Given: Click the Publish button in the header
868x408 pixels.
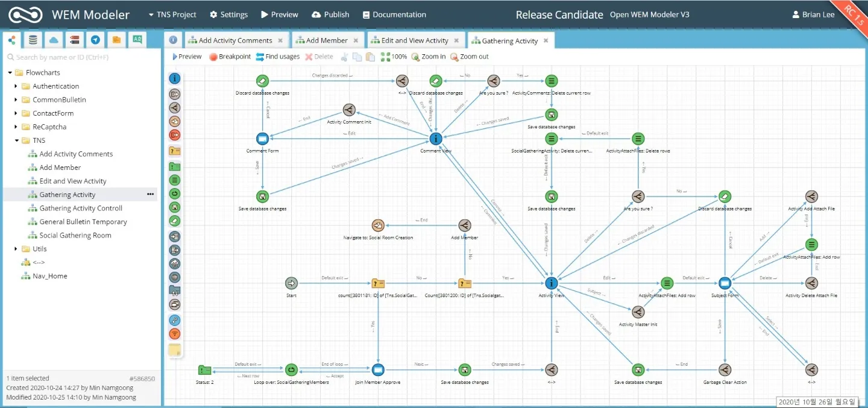Looking at the screenshot, I should (330, 14).
